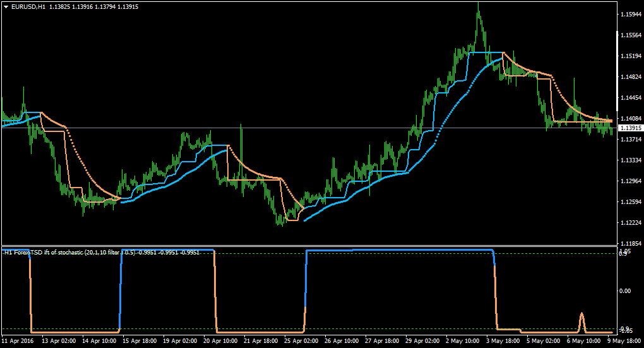Select the 9 May 18:00 time label

[624, 340]
